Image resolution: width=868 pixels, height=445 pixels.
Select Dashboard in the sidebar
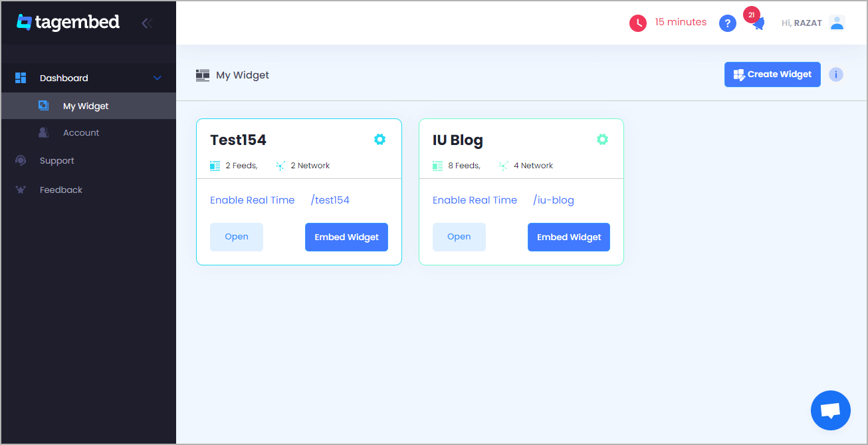coord(88,78)
